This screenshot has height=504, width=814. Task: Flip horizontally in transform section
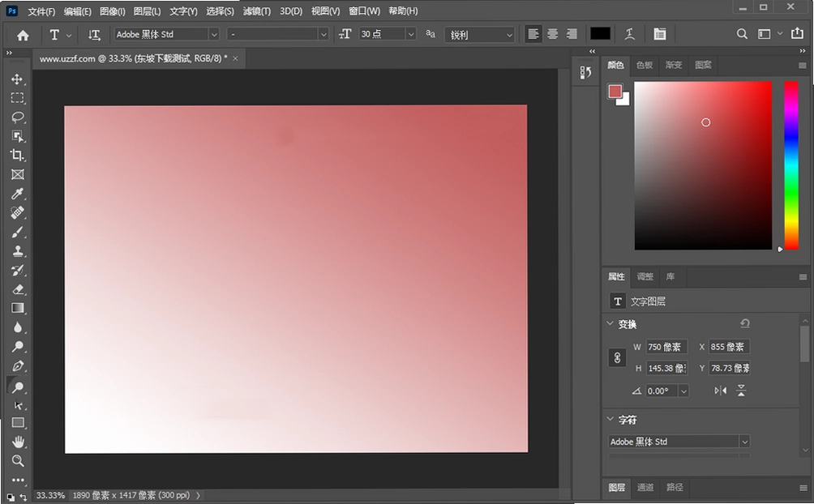(x=721, y=391)
